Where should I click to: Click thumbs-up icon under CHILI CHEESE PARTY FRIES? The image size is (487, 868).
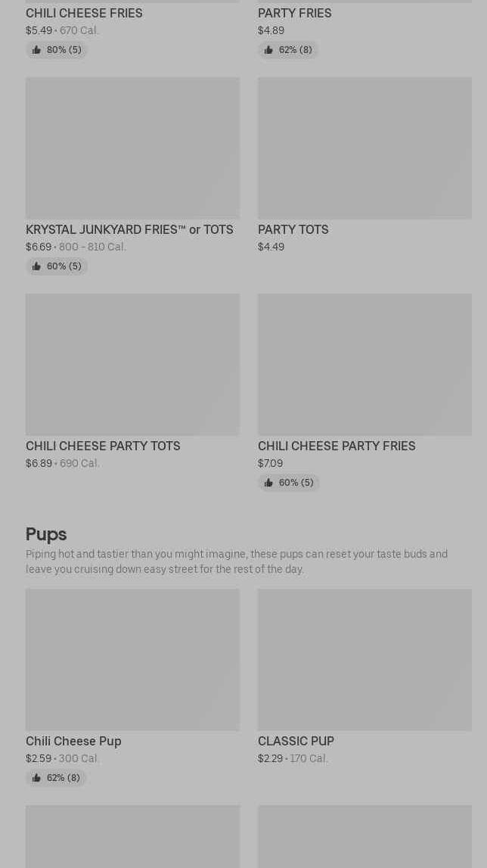268,483
